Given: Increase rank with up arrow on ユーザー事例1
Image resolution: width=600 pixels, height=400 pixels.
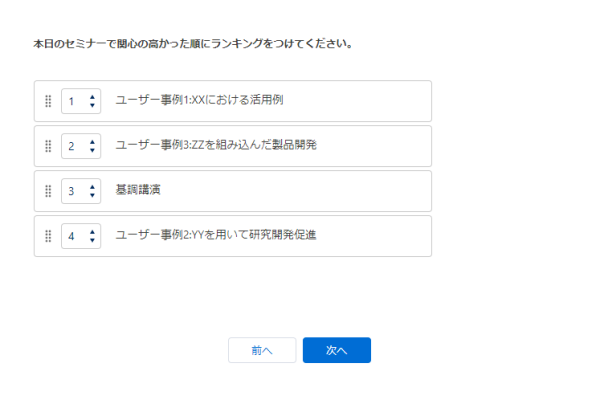Looking at the screenshot, I should tap(93, 96).
